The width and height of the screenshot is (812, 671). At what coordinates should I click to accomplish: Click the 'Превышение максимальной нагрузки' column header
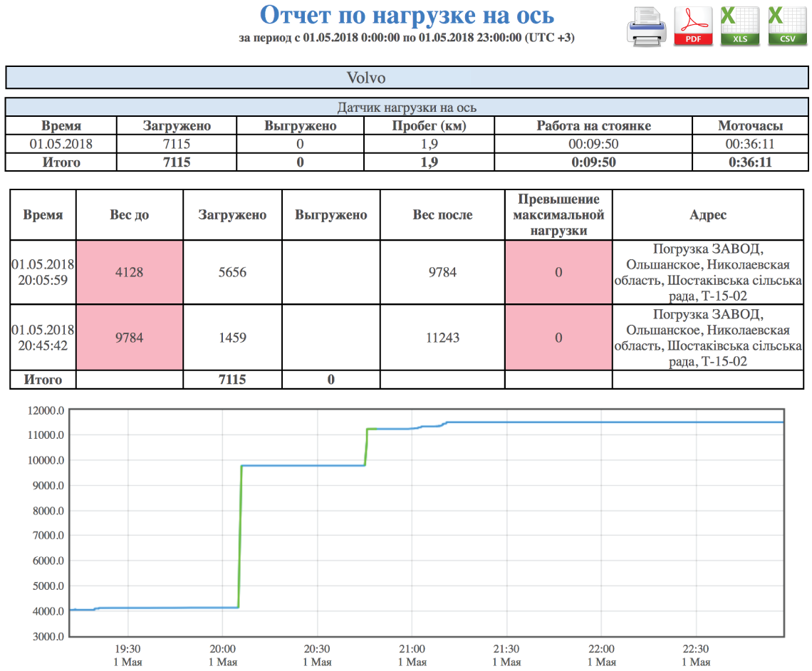point(558,214)
